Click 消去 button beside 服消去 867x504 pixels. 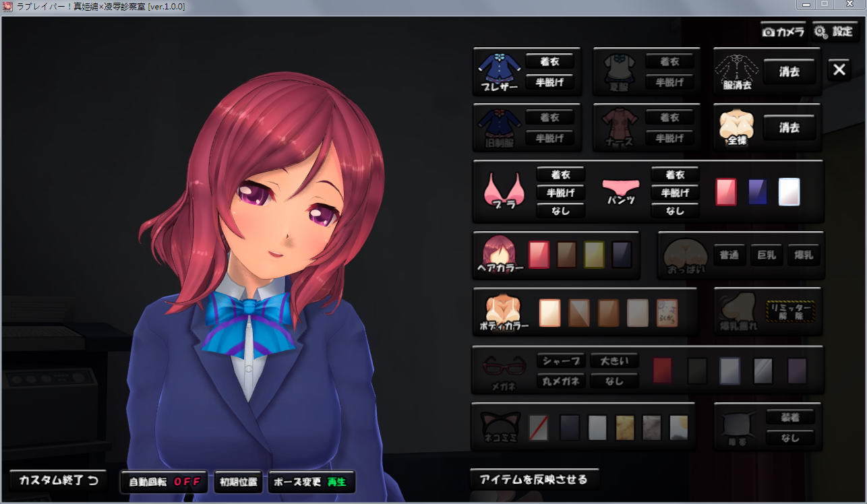coord(789,71)
